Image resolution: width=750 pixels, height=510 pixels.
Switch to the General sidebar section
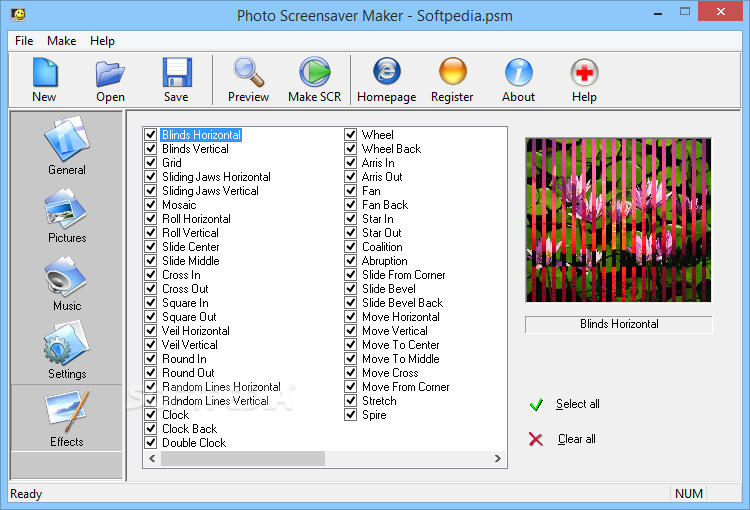[x=66, y=145]
